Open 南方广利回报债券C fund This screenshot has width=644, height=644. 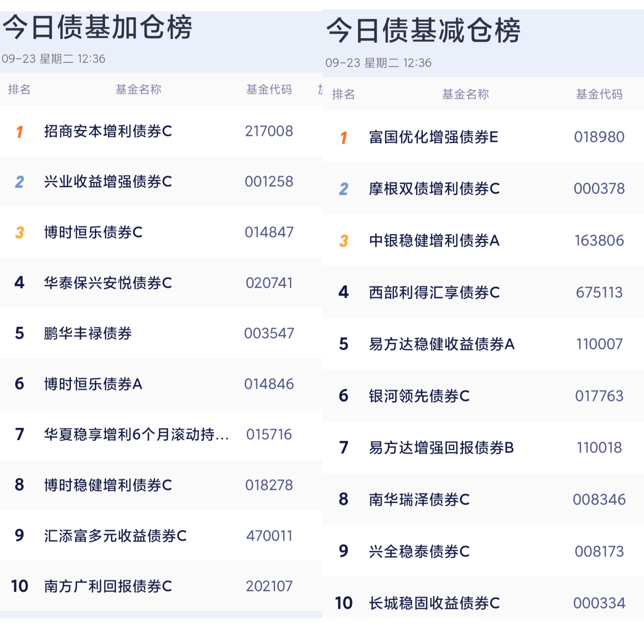click(108, 586)
